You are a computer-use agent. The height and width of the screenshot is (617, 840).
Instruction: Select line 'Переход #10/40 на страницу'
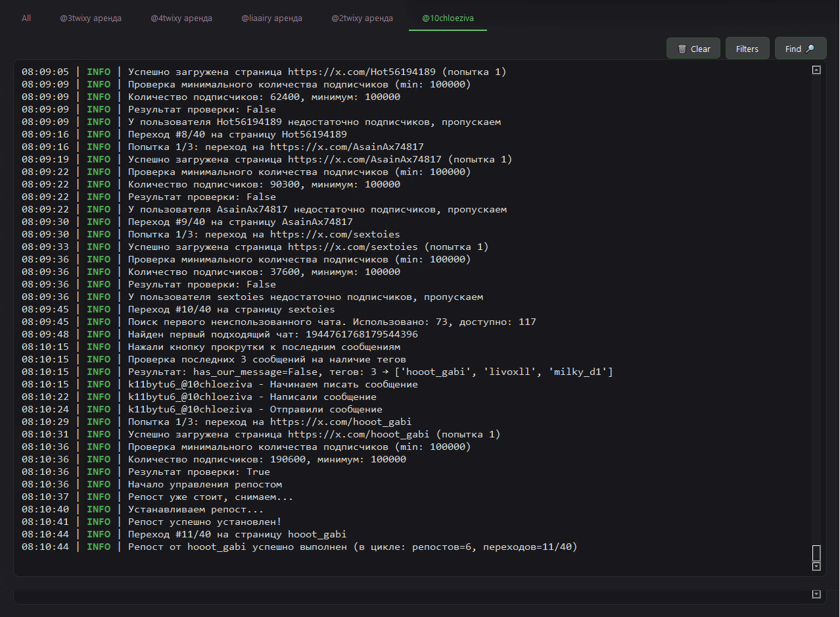click(x=178, y=309)
